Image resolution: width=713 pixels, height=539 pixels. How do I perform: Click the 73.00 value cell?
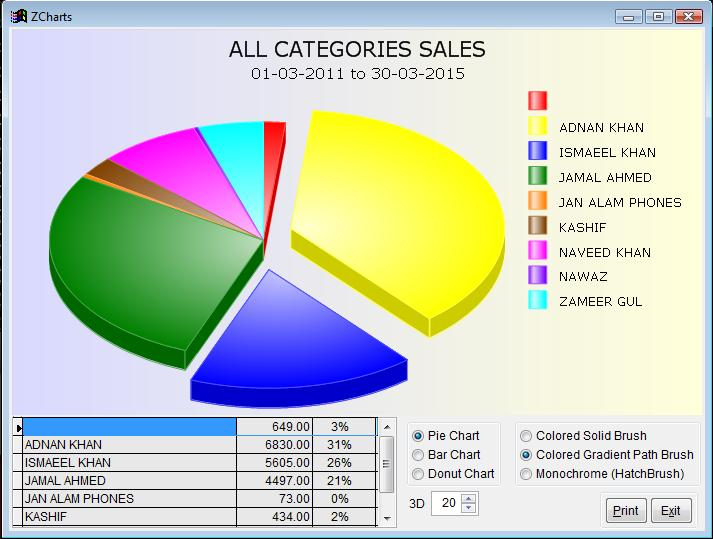[275, 499]
